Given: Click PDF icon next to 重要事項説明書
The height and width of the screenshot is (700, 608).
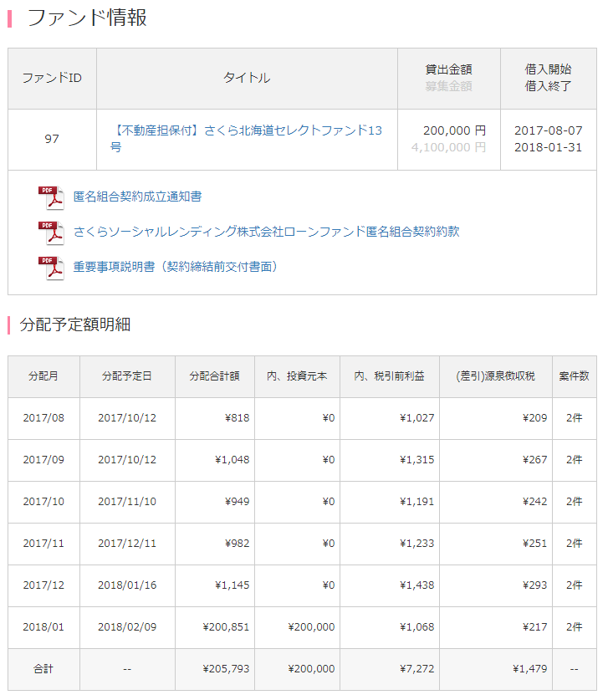Looking at the screenshot, I should pos(51,268).
